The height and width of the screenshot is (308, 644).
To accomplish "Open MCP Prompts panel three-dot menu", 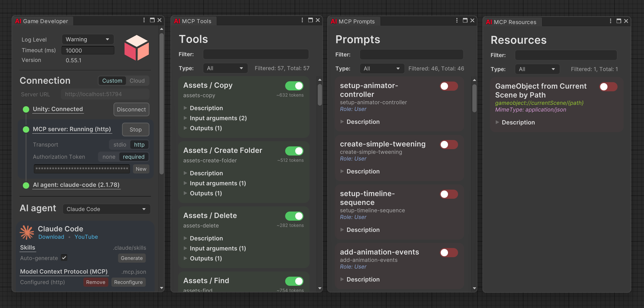I will pos(457,20).
